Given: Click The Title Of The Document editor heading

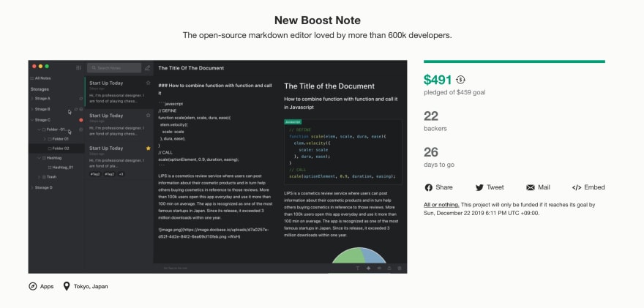Looking at the screenshot, I should point(191,68).
